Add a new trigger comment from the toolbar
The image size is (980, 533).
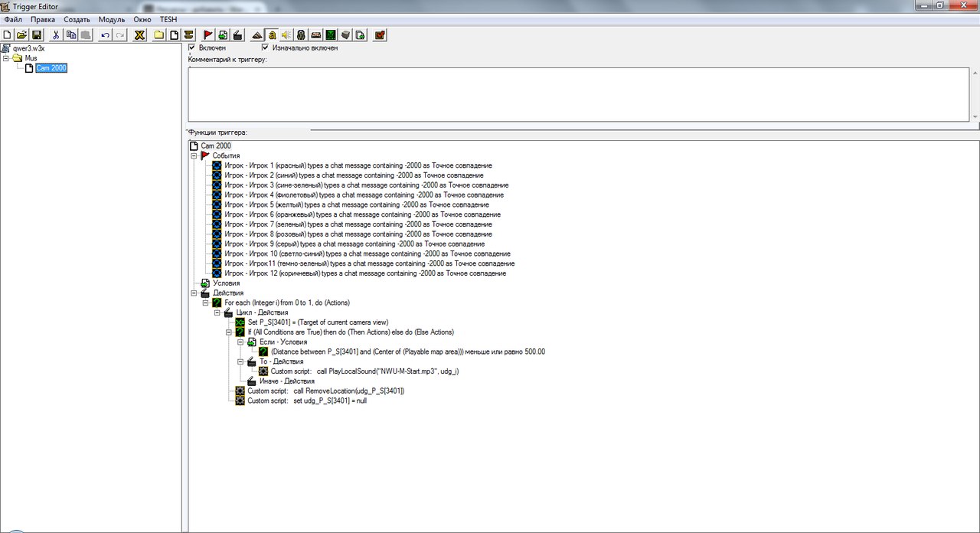[x=188, y=34]
